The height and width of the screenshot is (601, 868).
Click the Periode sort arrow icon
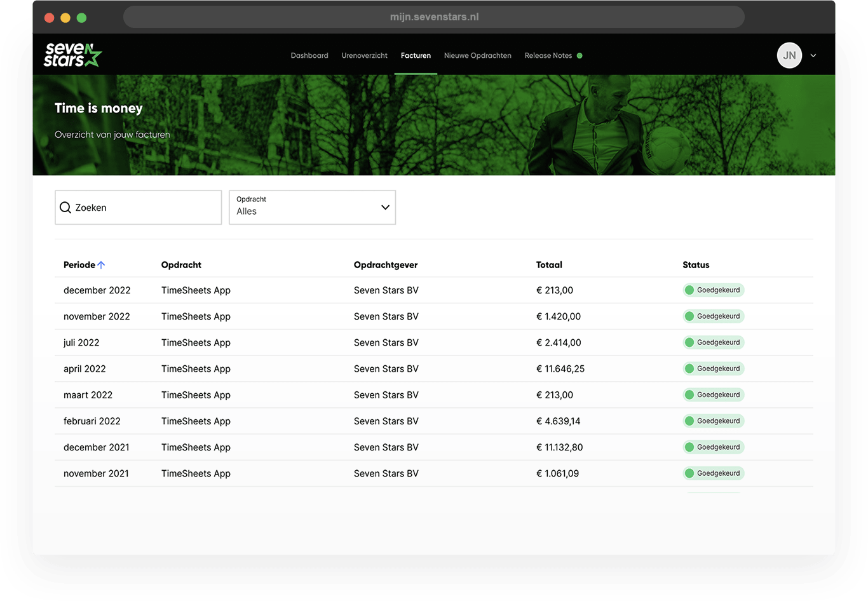click(x=101, y=265)
